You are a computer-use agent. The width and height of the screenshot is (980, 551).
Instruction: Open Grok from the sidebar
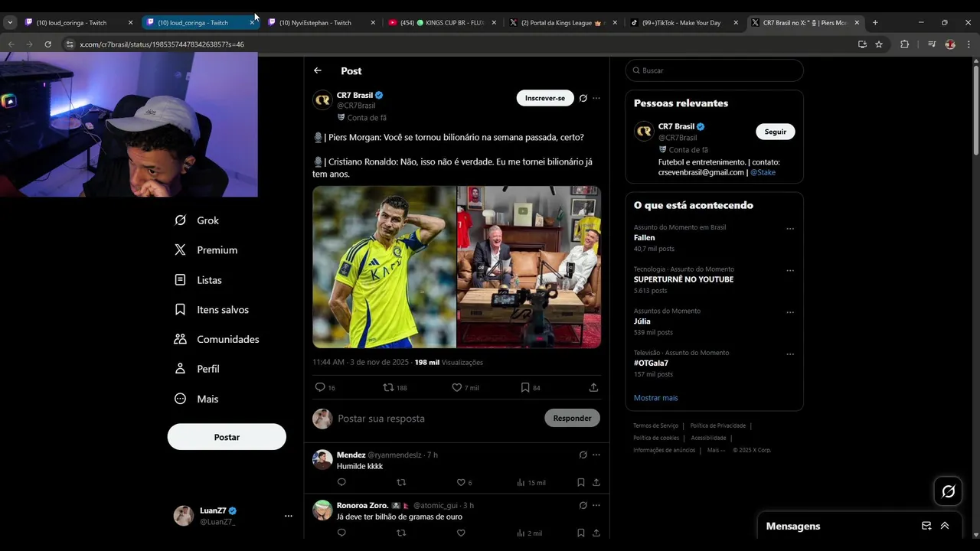(197, 220)
